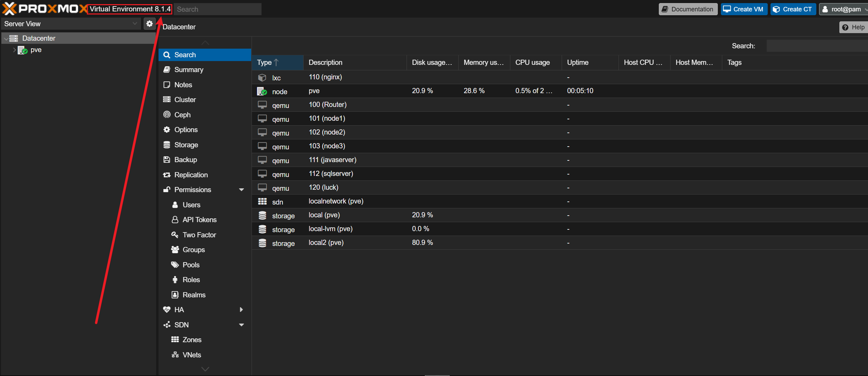Click the qemu monitor icon for Router
The height and width of the screenshot is (376, 868).
click(262, 105)
